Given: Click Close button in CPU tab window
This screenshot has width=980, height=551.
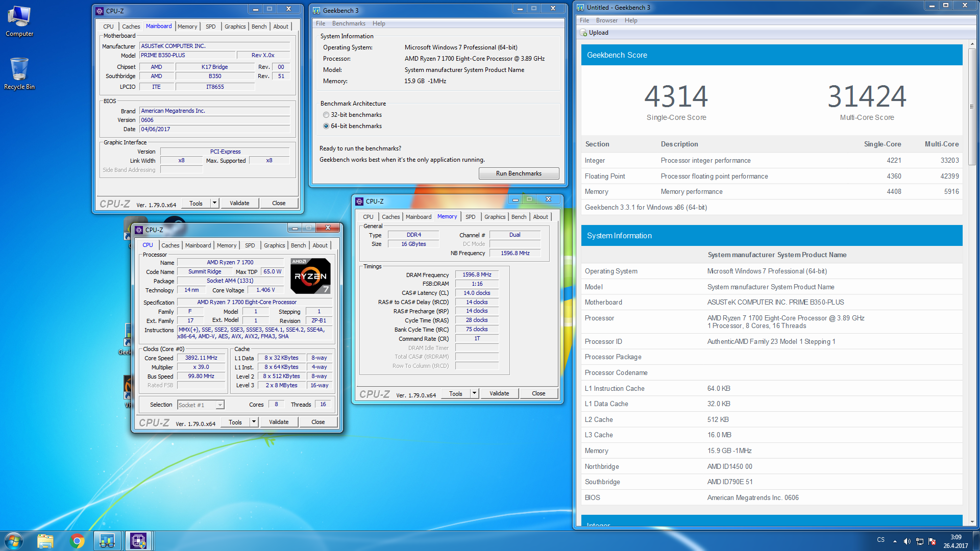Looking at the screenshot, I should pos(318,422).
